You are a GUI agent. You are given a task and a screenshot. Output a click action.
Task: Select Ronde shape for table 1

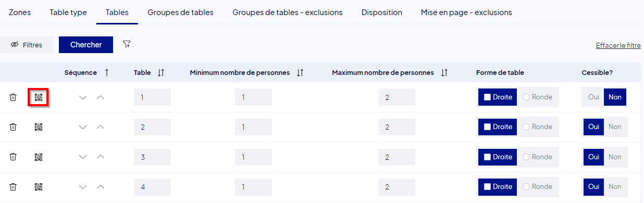click(x=537, y=97)
